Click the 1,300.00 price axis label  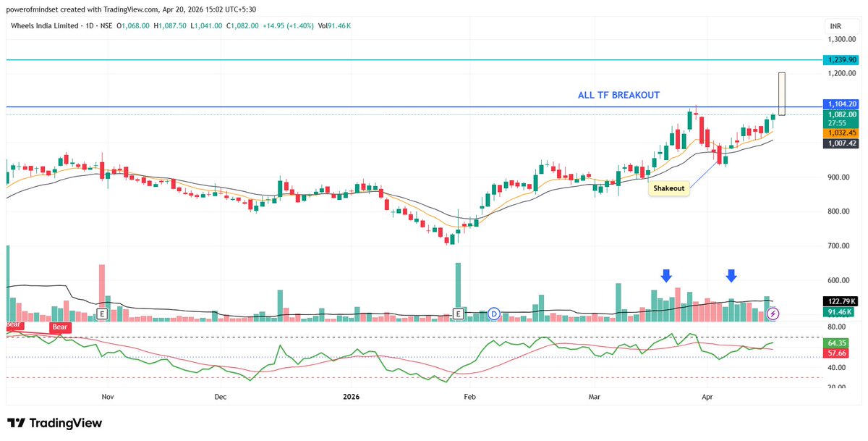[841, 39]
